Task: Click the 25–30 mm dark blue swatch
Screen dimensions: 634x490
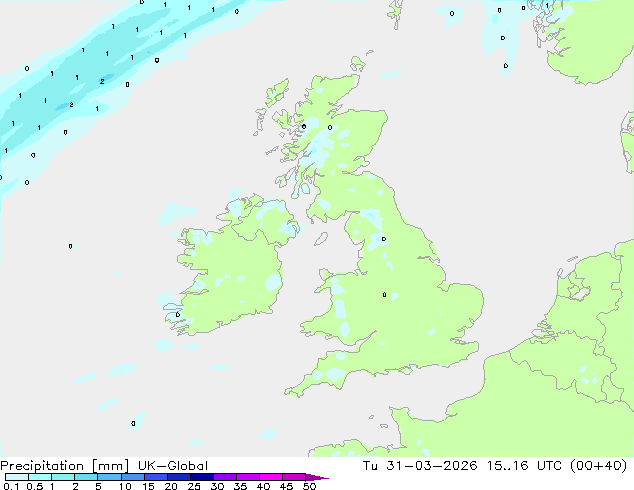Action: 202,477
